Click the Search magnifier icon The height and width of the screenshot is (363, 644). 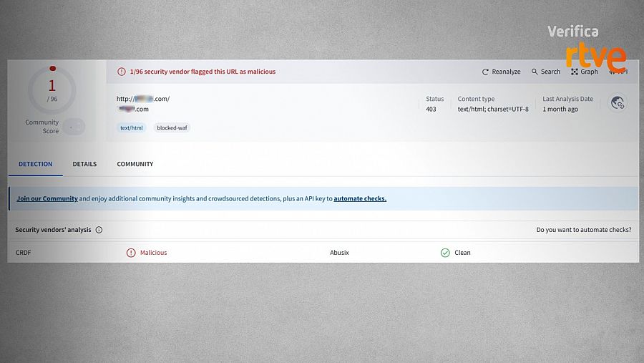pos(535,72)
